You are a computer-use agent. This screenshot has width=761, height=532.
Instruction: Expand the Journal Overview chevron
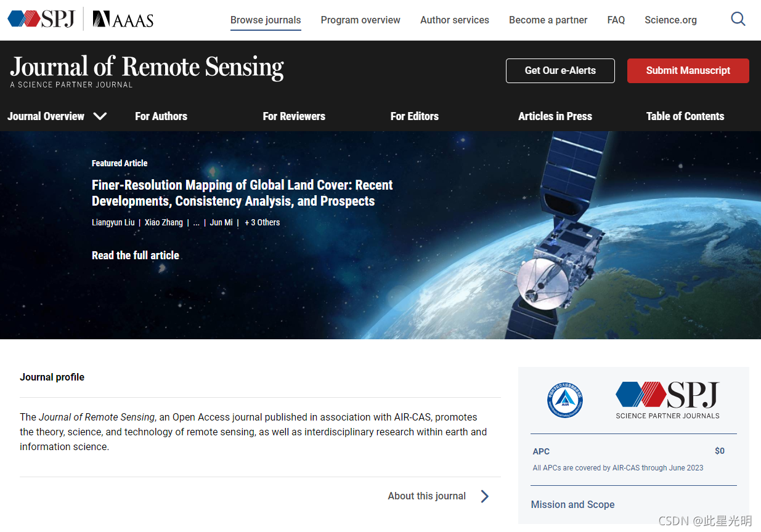tap(100, 116)
